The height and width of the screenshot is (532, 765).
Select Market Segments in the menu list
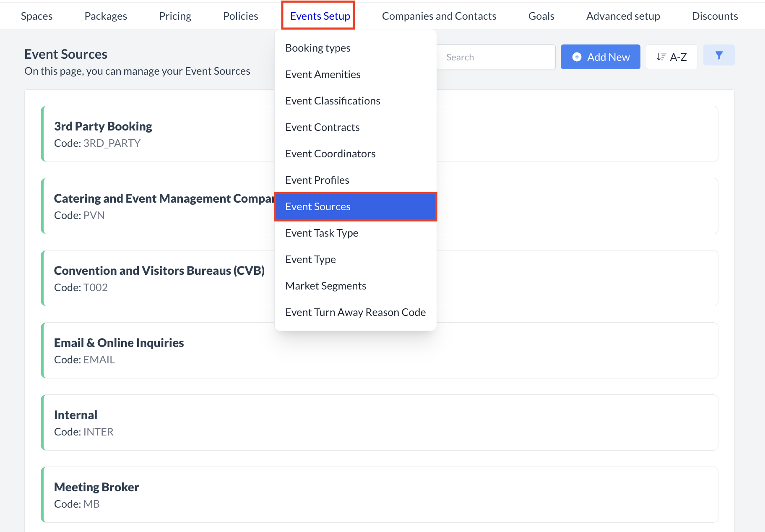tap(325, 286)
